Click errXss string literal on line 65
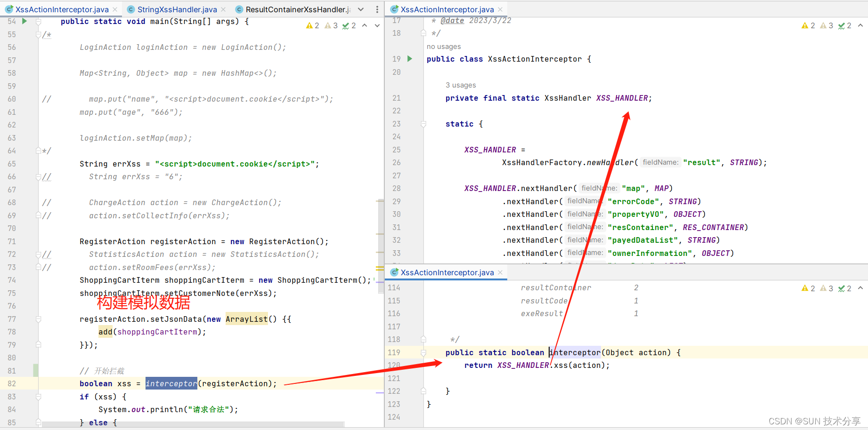868x430 pixels. pos(235,164)
